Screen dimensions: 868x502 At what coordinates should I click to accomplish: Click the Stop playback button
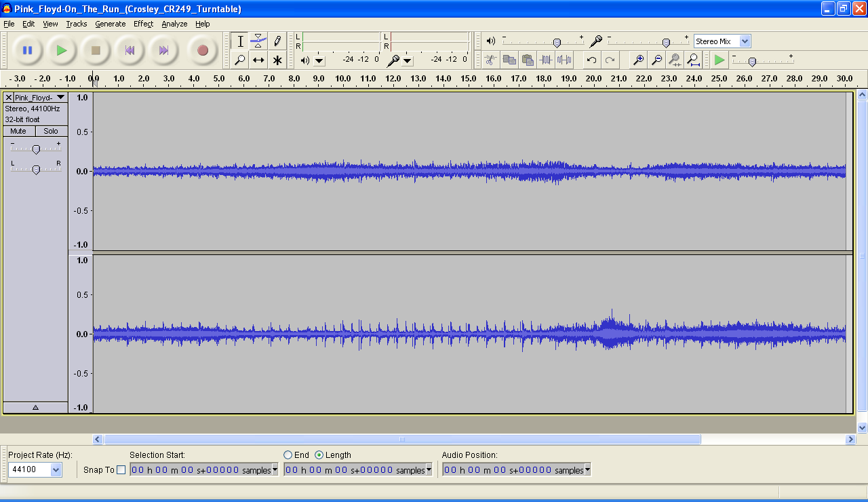click(x=96, y=50)
